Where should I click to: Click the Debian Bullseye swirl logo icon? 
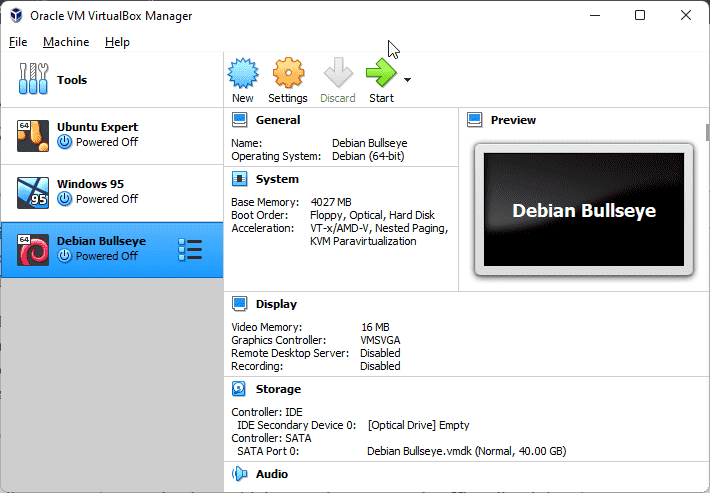coord(33,248)
